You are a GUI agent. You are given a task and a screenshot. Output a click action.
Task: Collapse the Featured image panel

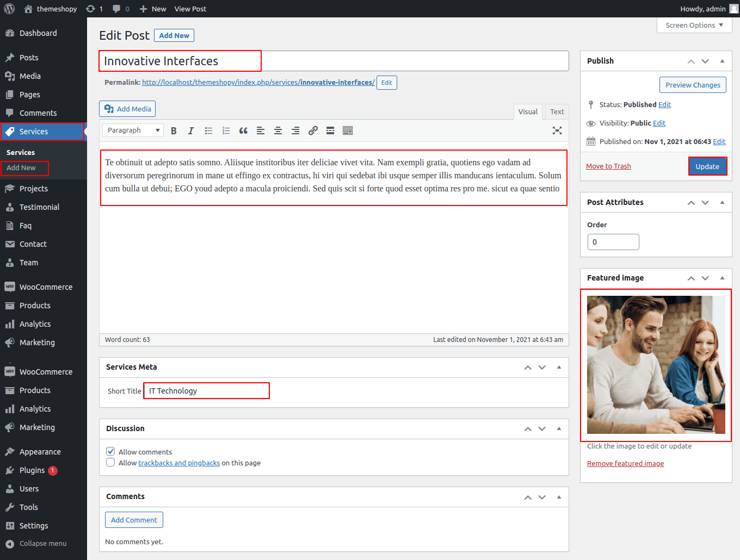click(x=722, y=278)
